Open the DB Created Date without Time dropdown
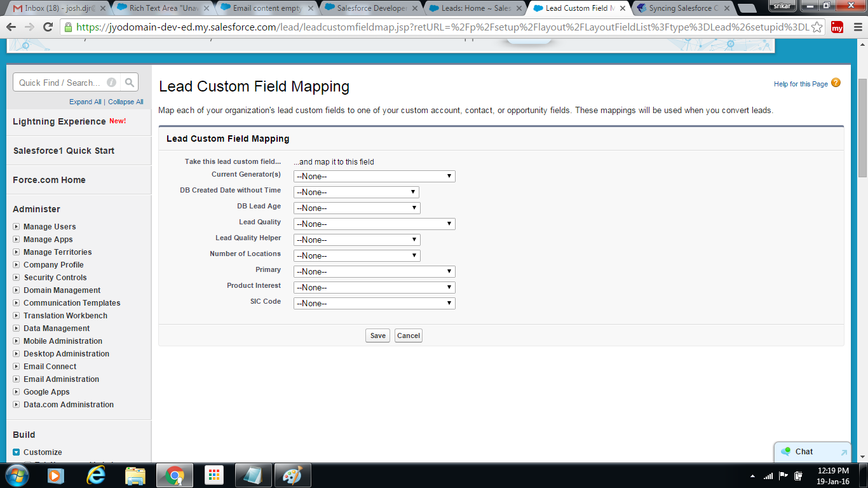This screenshot has height=488, width=868. coord(356,192)
